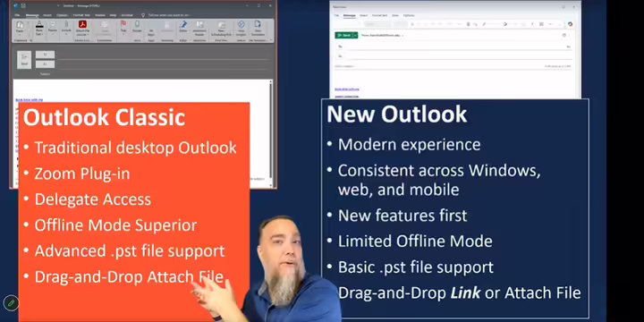
Task: Open the Include paperclip group in Classic ribbon
Action: point(66,28)
